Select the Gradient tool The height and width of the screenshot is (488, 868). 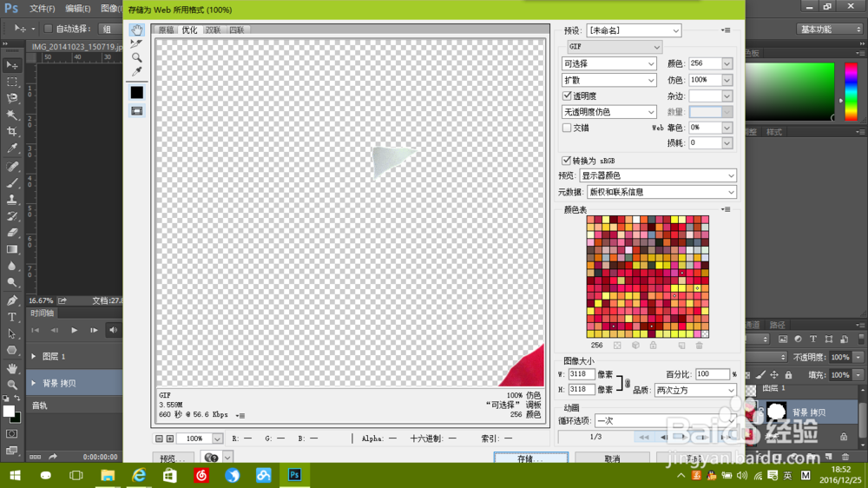(11, 249)
